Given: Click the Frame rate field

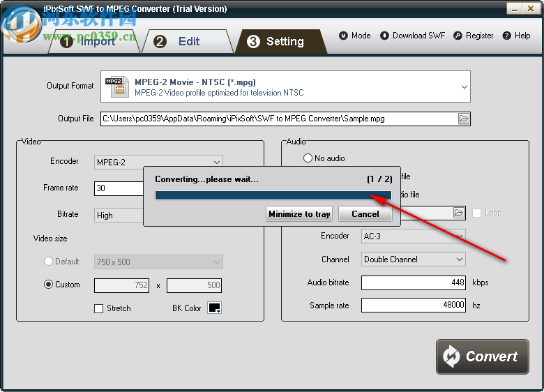Looking at the screenshot, I should click(119, 188).
